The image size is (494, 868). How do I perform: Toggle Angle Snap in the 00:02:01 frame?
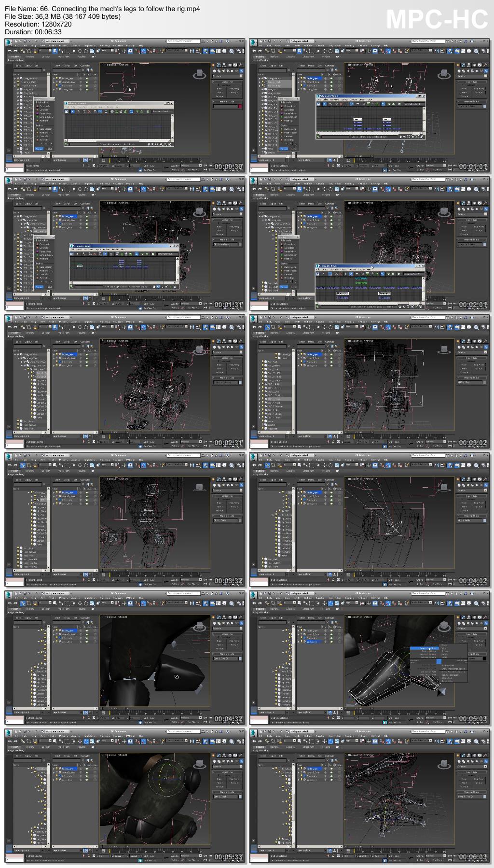(388, 188)
